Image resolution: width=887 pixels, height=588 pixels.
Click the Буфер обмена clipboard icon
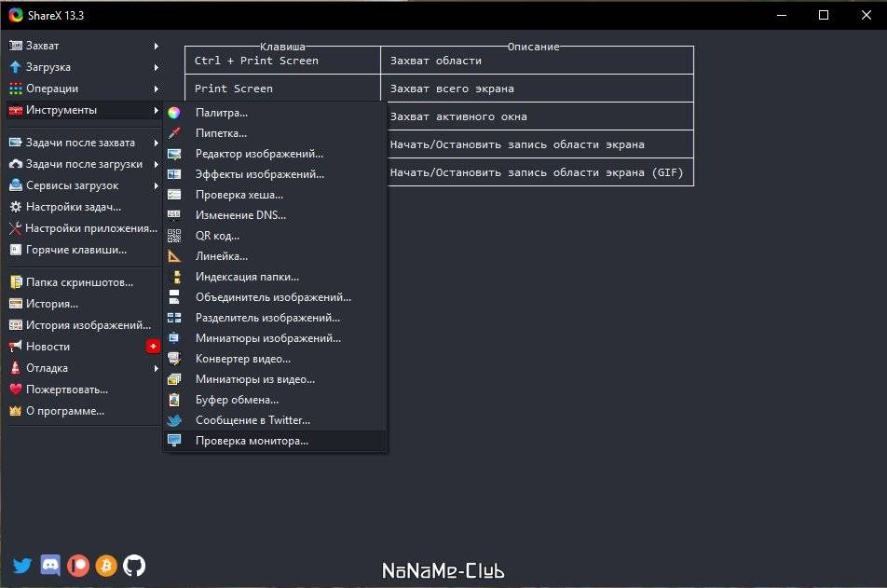coord(174,400)
